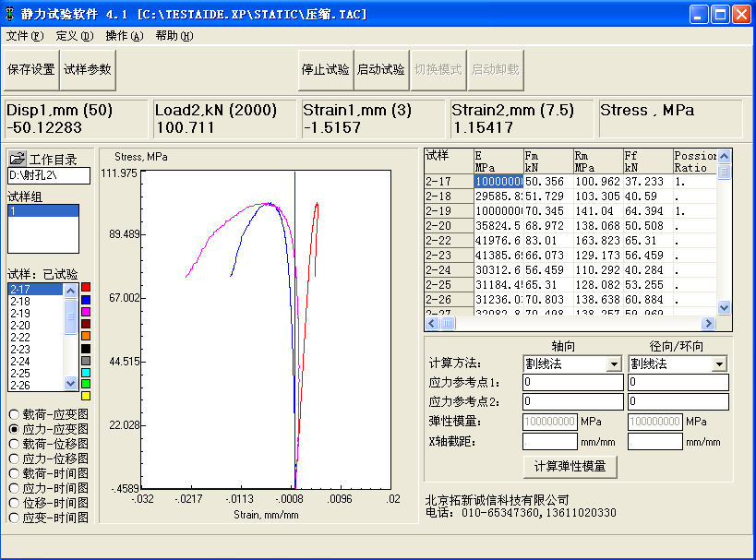
Task: Click the results table scroll down arrow
Action: point(724,307)
